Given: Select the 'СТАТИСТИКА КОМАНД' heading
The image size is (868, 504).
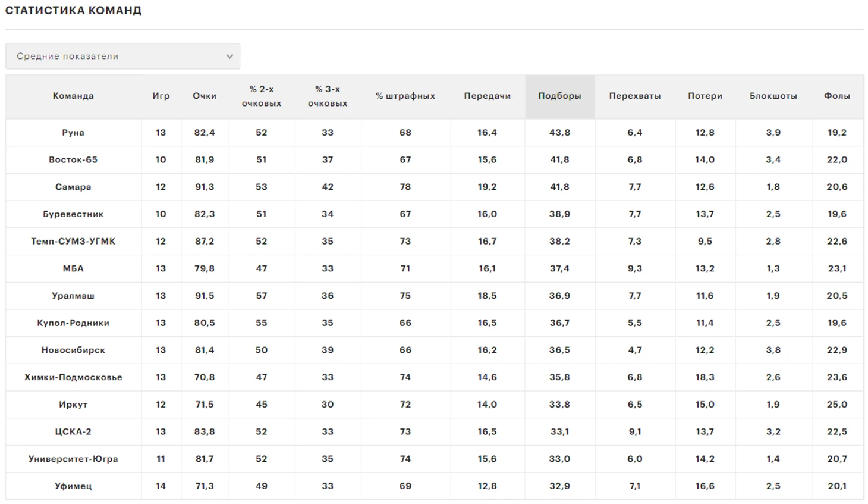Looking at the screenshot, I should [73, 11].
